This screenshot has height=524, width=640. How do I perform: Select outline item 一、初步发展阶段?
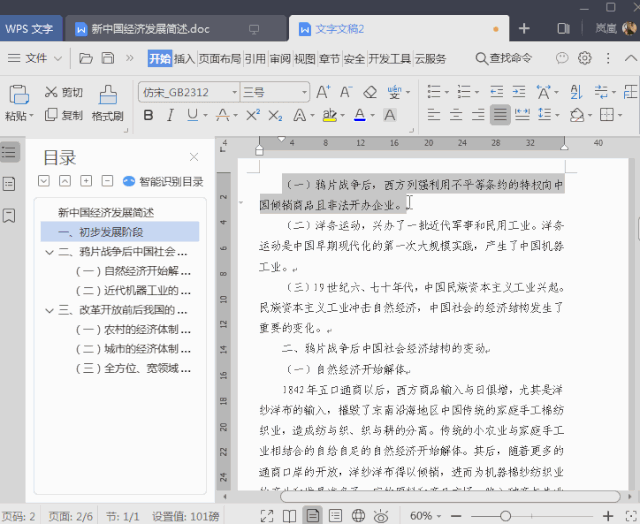(120, 232)
